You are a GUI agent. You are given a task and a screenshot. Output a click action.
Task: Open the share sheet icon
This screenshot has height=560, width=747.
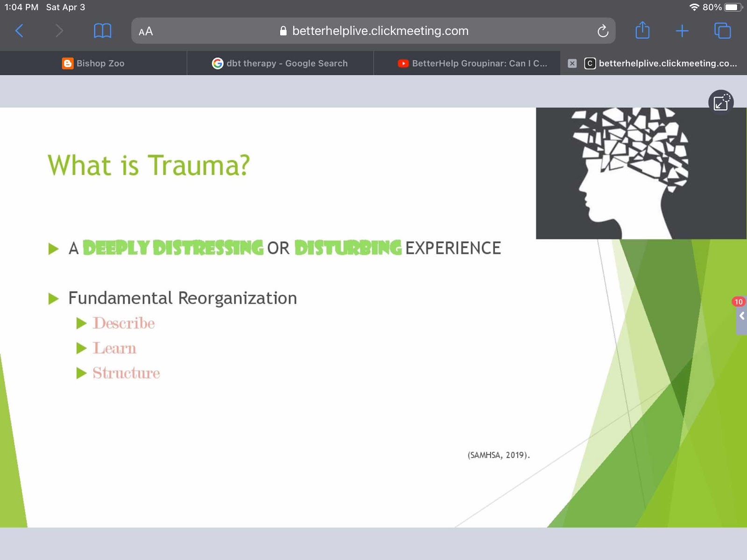642,30
